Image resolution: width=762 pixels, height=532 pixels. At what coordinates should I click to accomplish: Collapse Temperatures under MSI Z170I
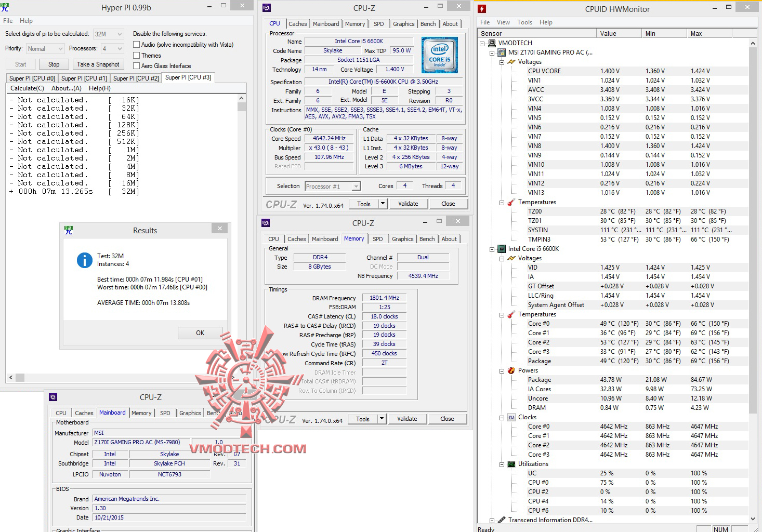pos(502,202)
